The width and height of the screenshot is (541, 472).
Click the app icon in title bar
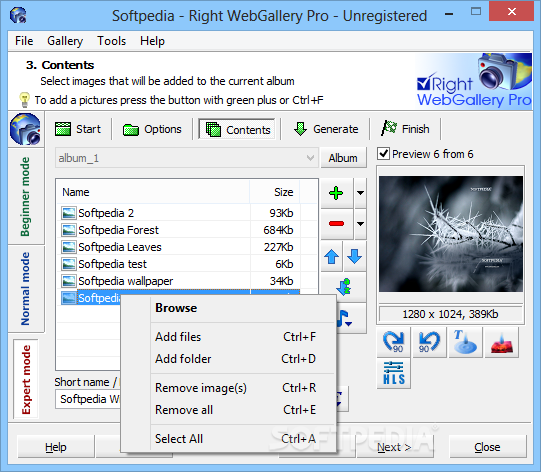(18, 15)
